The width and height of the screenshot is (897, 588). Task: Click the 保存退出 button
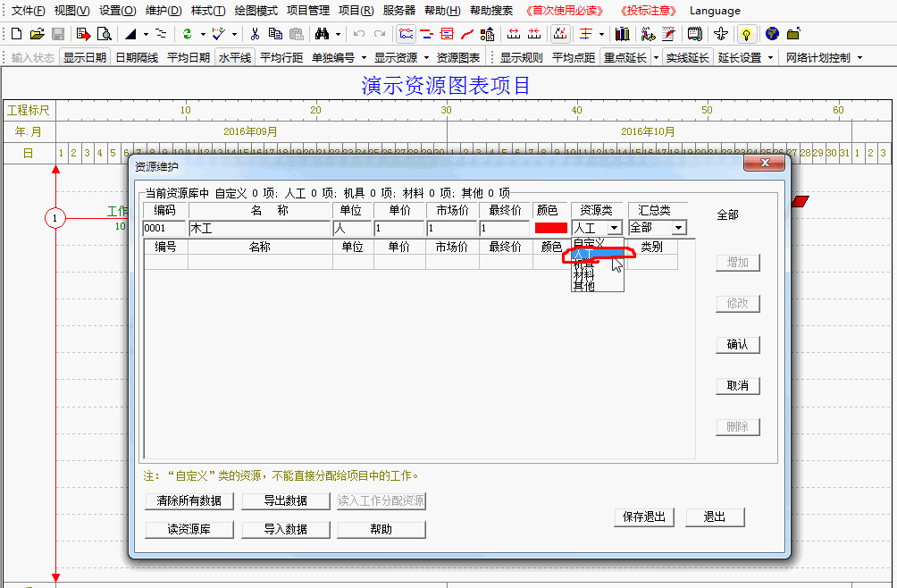coord(645,517)
